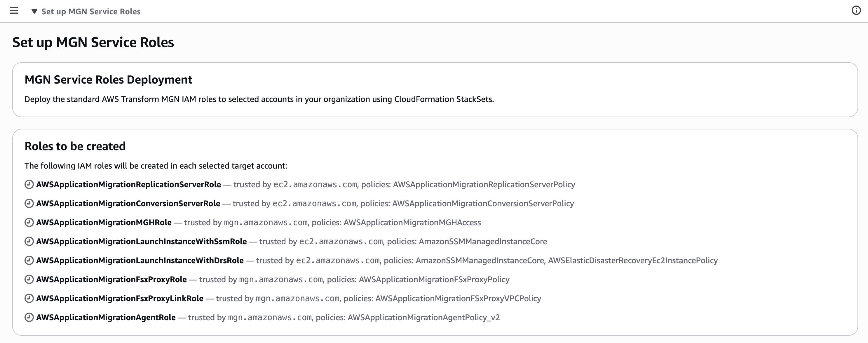Screen dimensions: 868x343
Task: Click pending icon beside AWSApplicationMigrationLaunchInstanceWithDrsRole
Action: (29, 260)
